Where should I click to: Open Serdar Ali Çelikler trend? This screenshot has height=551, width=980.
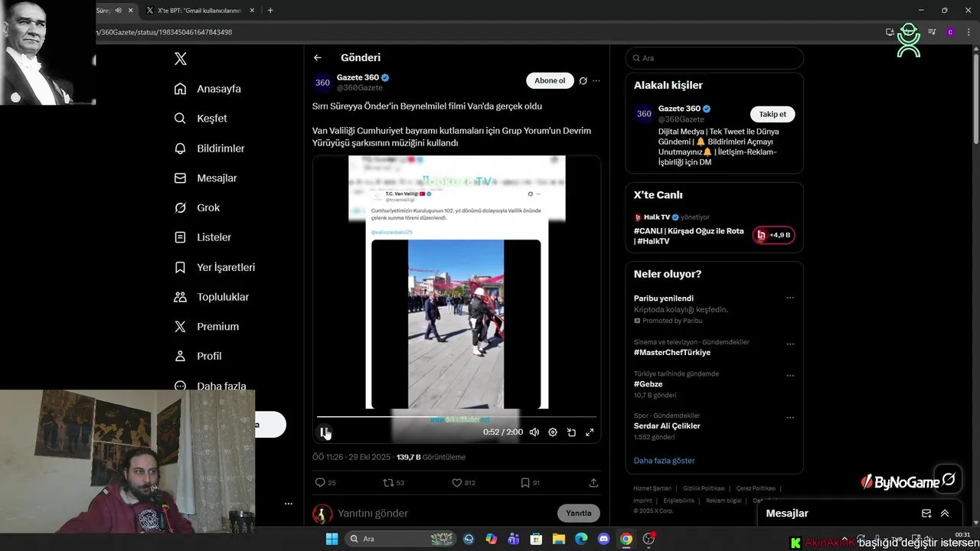(x=667, y=426)
